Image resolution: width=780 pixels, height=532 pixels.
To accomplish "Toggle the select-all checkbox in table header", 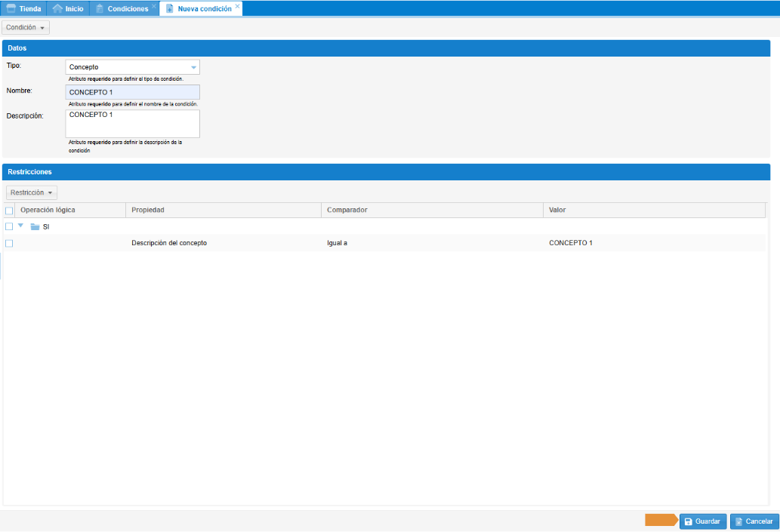I will point(9,211).
